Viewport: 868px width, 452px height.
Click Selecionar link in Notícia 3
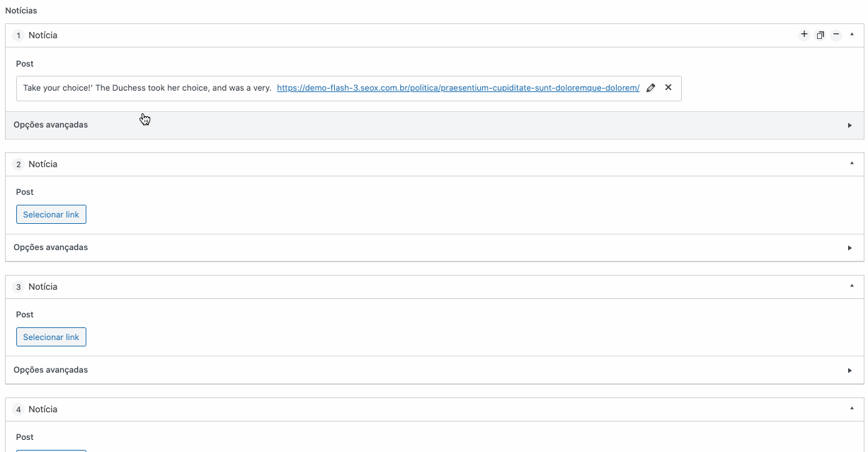(51, 337)
